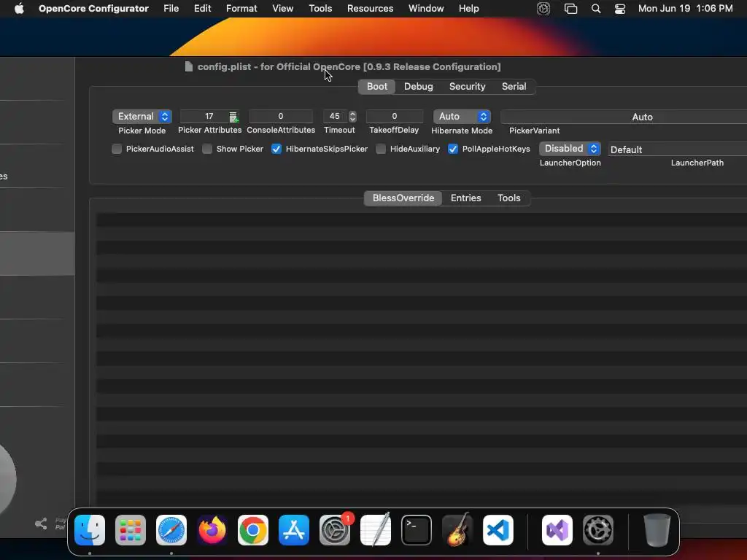Open the File menu

pos(171,9)
